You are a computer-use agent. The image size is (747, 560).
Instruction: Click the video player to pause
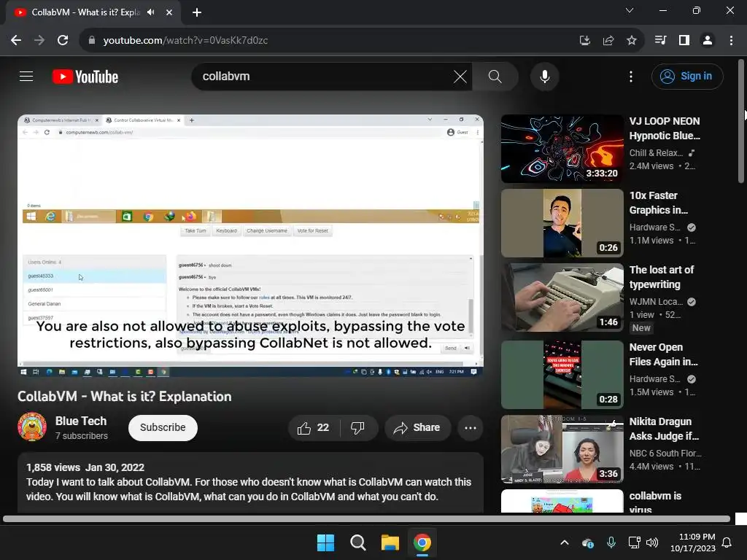coord(251,245)
